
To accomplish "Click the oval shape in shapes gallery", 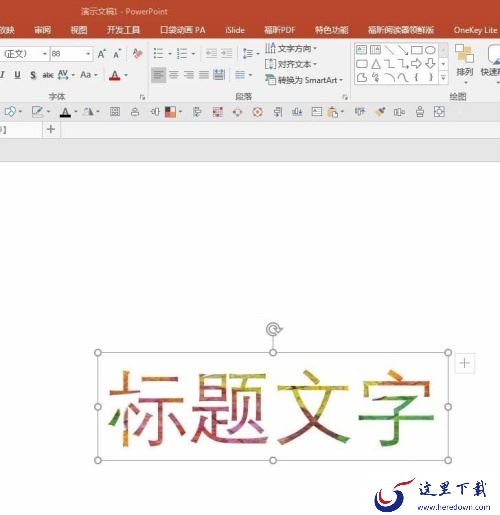I will 430,50.
